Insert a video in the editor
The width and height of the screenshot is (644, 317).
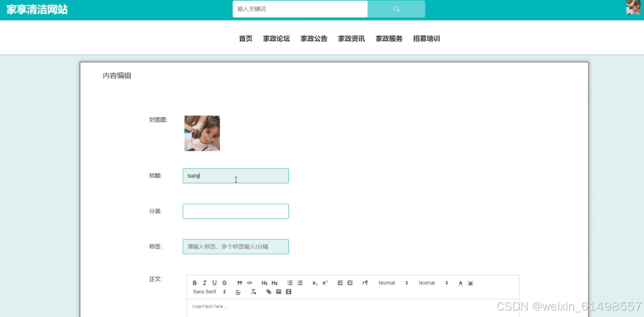tap(288, 292)
